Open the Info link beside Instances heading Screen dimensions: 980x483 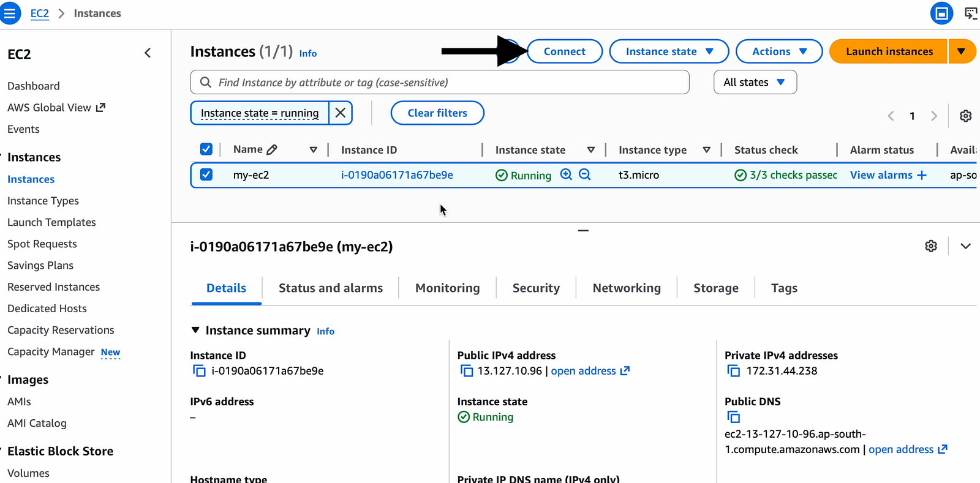(x=308, y=54)
